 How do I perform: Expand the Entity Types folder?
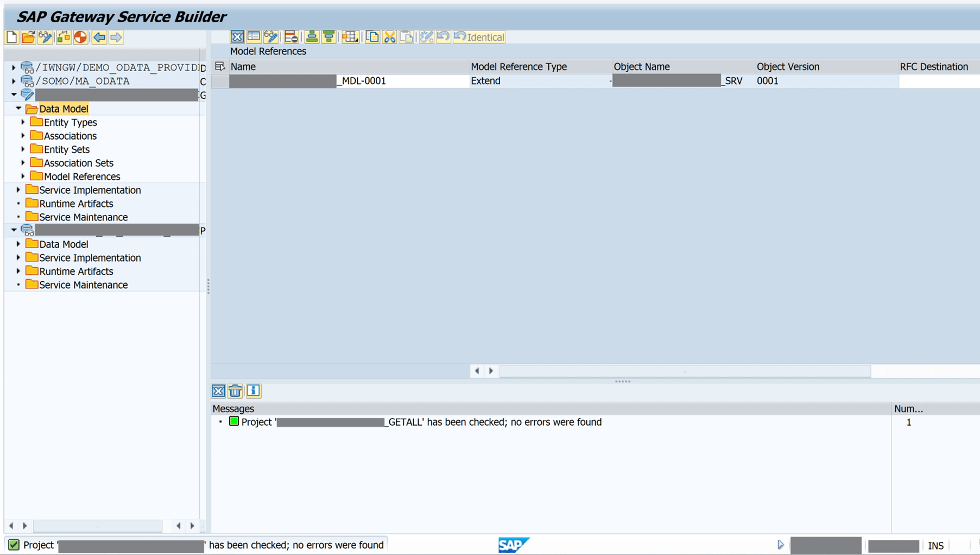(22, 122)
